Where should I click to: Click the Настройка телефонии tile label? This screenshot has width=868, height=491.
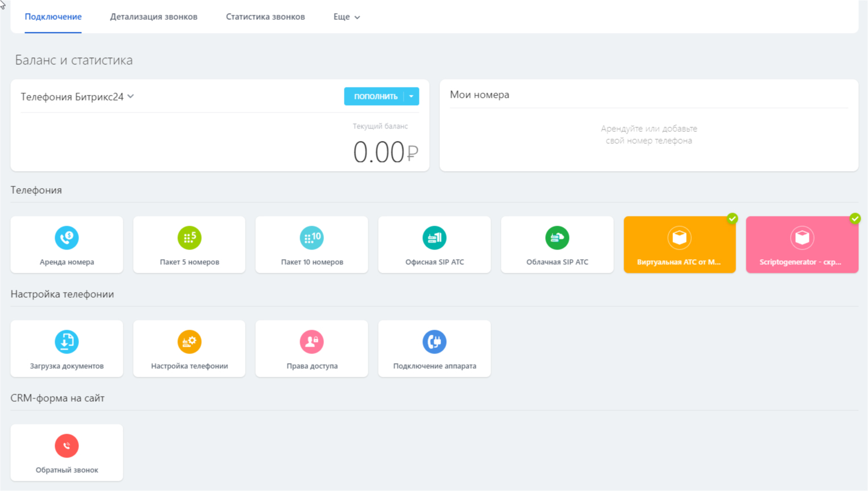(x=189, y=366)
